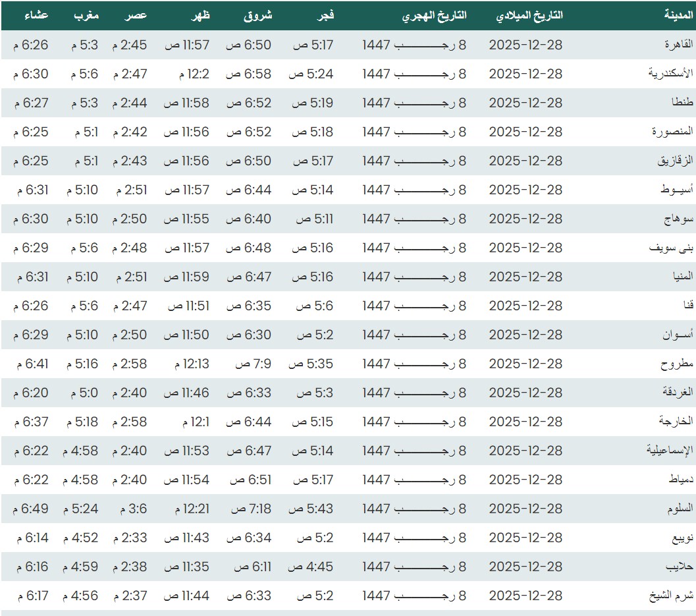The height and width of the screenshot is (616, 696).
Task: Click the المدينة column header
Action: click(x=678, y=16)
